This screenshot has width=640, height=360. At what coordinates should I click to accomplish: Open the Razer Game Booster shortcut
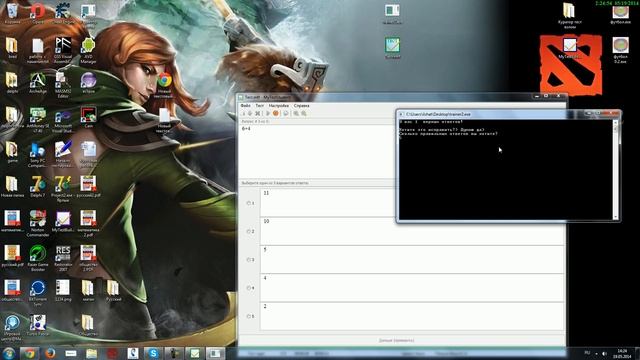coord(38,258)
